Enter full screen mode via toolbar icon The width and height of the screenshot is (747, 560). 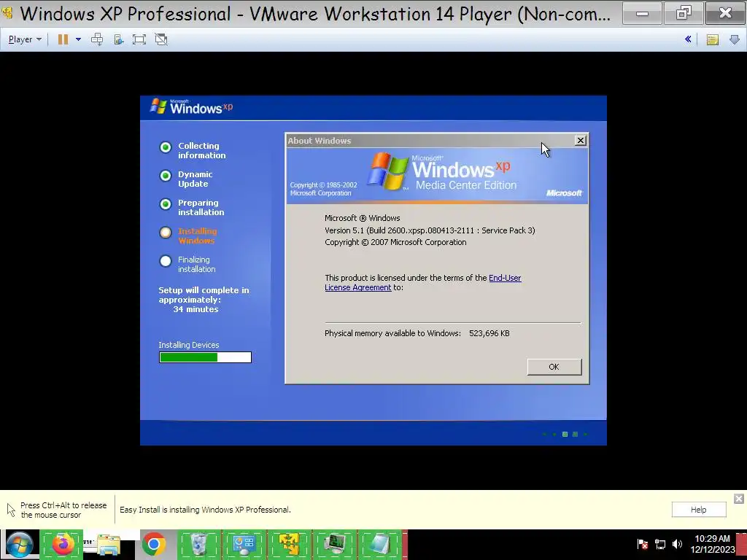(139, 39)
